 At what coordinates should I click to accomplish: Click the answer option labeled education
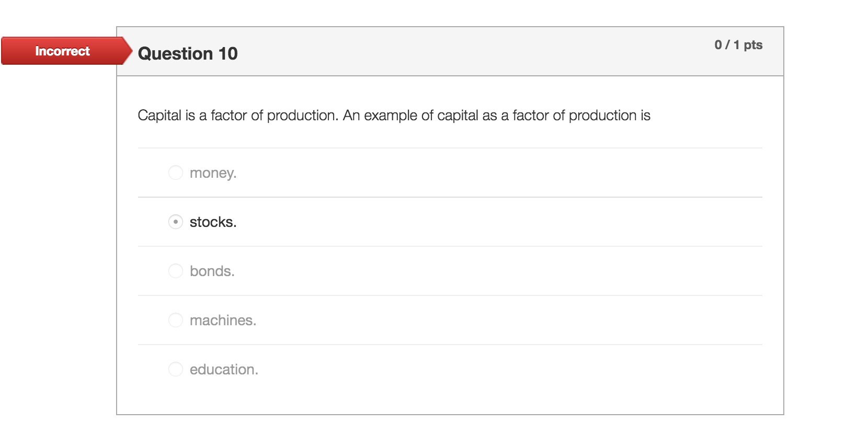pyautogui.click(x=223, y=369)
